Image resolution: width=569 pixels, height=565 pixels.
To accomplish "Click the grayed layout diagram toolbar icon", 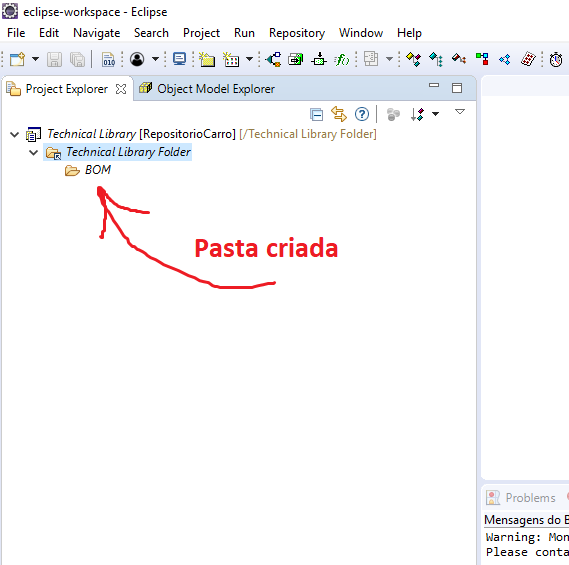I will click(x=371, y=59).
